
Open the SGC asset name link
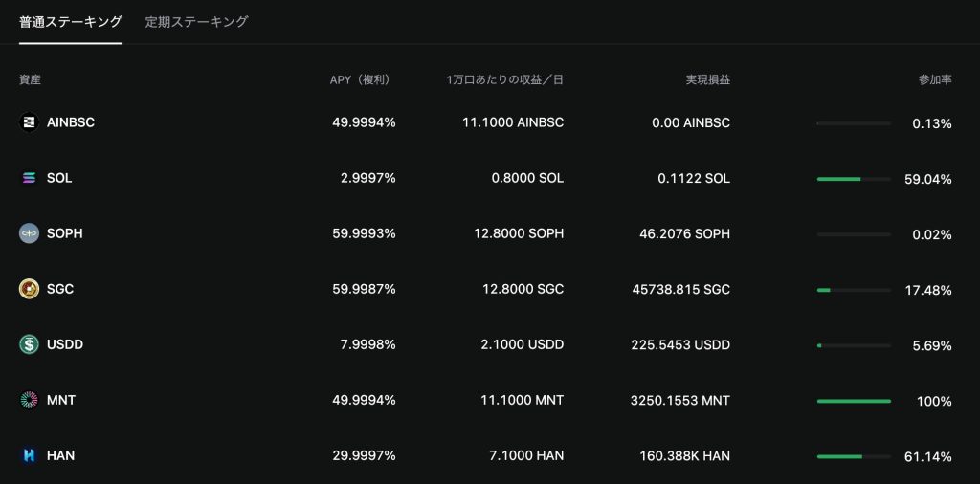[60, 289]
